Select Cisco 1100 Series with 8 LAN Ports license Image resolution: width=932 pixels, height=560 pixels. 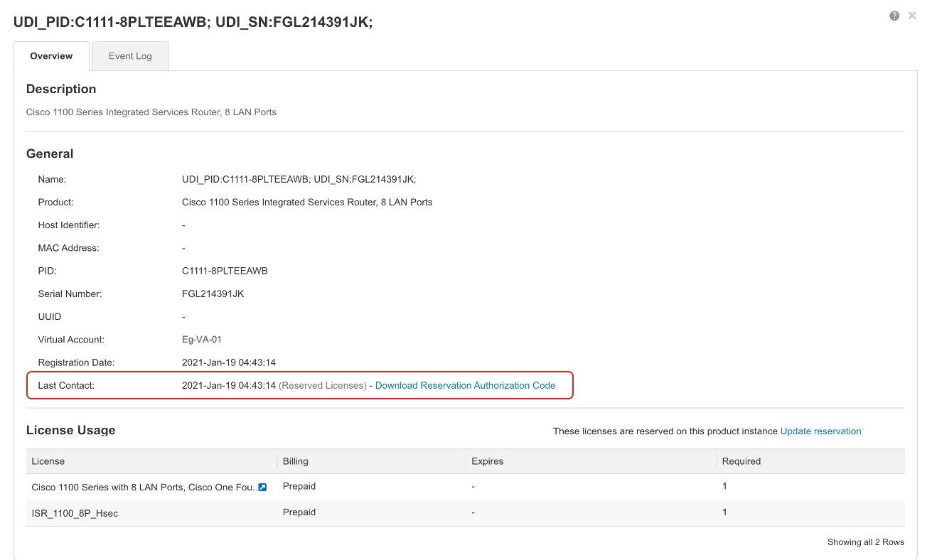144,488
